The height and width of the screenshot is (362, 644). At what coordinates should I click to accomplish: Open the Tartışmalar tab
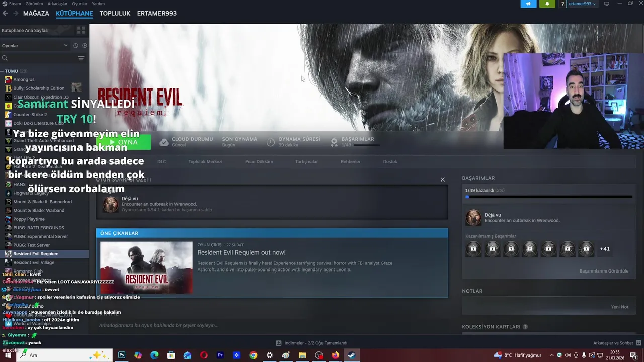pyautogui.click(x=306, y=162)
